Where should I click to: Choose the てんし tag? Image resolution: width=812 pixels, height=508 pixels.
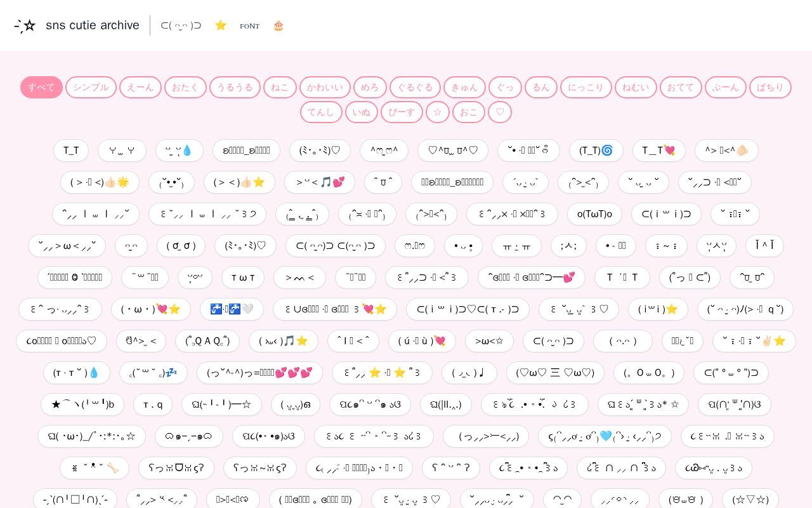[321, 112]
